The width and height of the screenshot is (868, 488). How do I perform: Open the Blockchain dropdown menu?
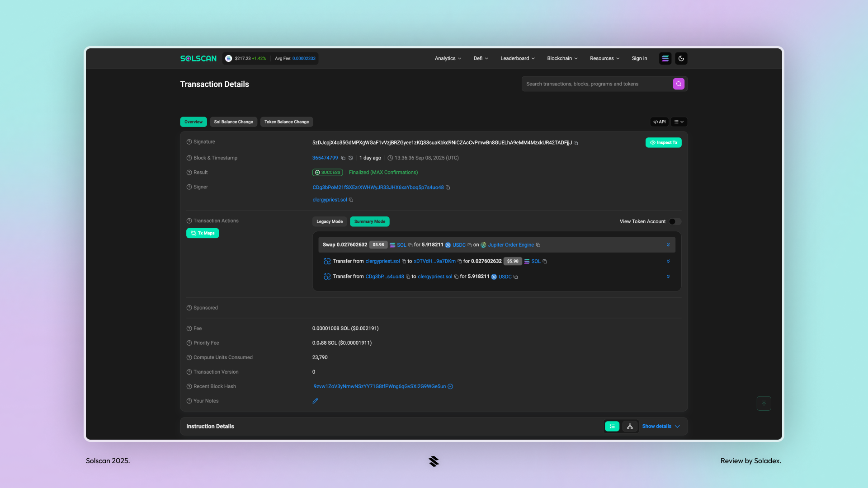pos(561,58)
